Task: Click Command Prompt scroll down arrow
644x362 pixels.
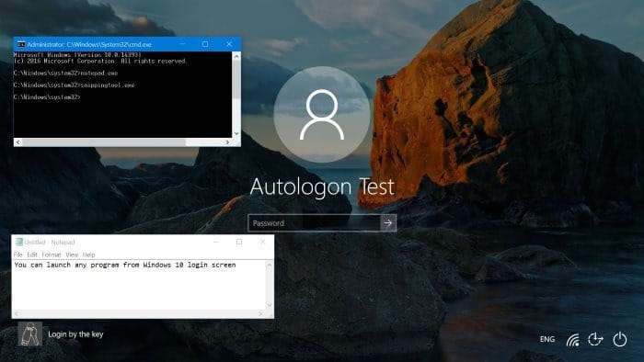Action: click(236, 133)
